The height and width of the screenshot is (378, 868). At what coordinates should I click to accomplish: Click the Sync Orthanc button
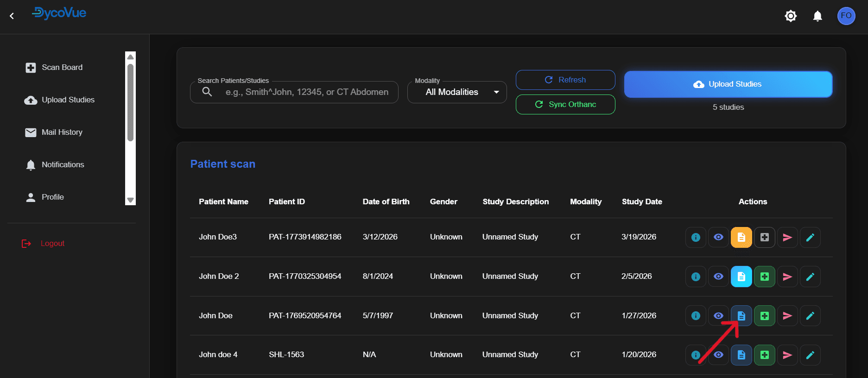coord(565,104)
